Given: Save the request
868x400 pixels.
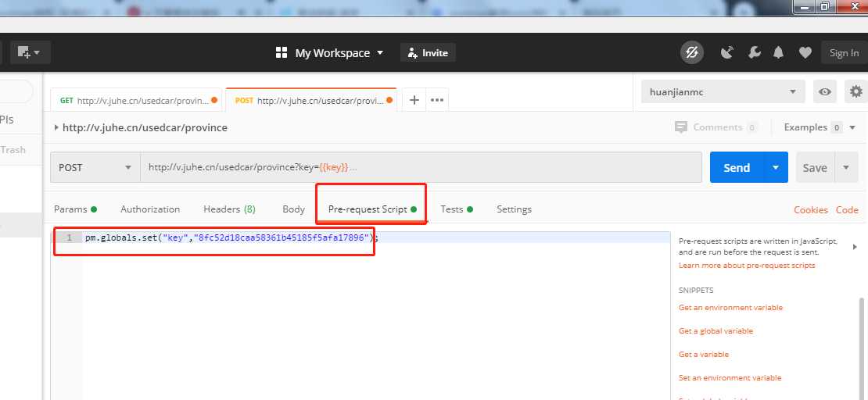Looking at the screenshot, I should (x=815, y=167).
